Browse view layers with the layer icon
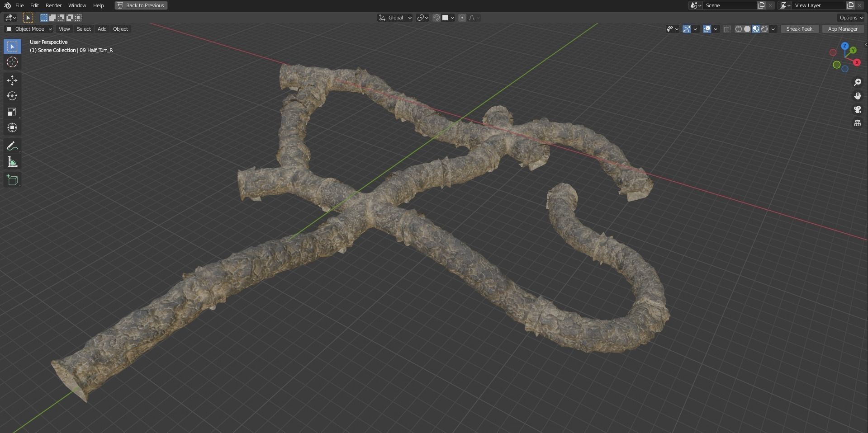The width and height of the screenshot is (868, 433). click(785, 5)
